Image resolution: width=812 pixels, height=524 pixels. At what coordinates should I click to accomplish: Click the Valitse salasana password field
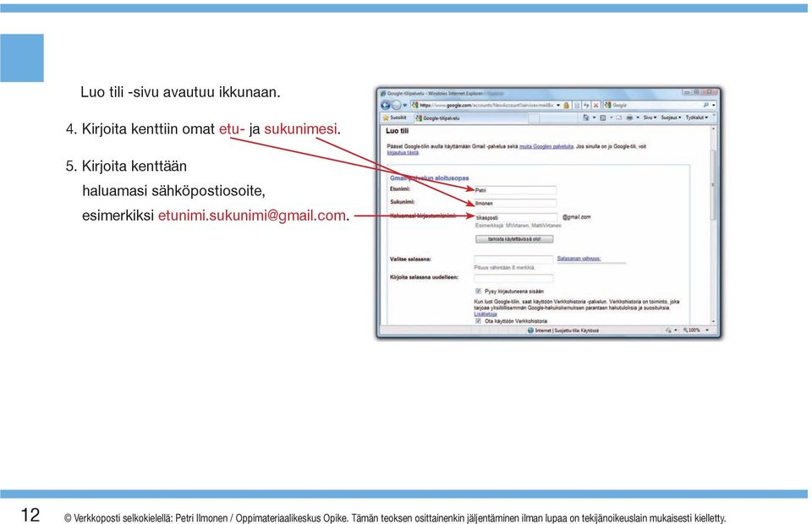(x=513, y=259)
